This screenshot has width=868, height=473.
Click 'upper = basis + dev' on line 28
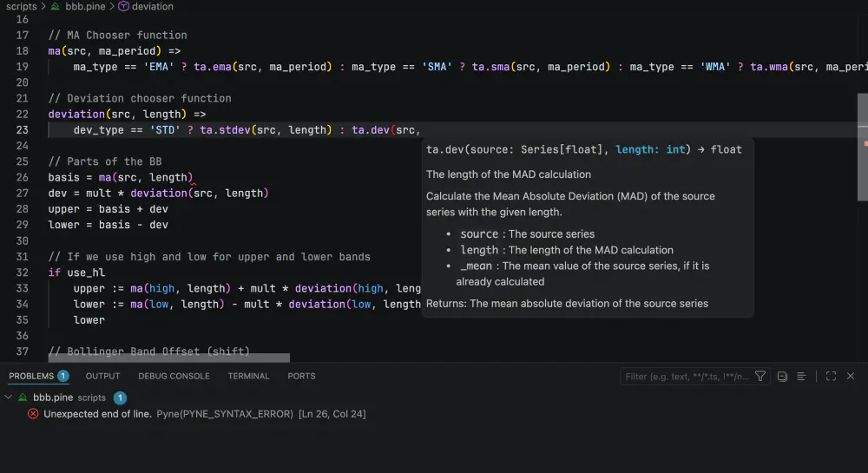point(108,209)
